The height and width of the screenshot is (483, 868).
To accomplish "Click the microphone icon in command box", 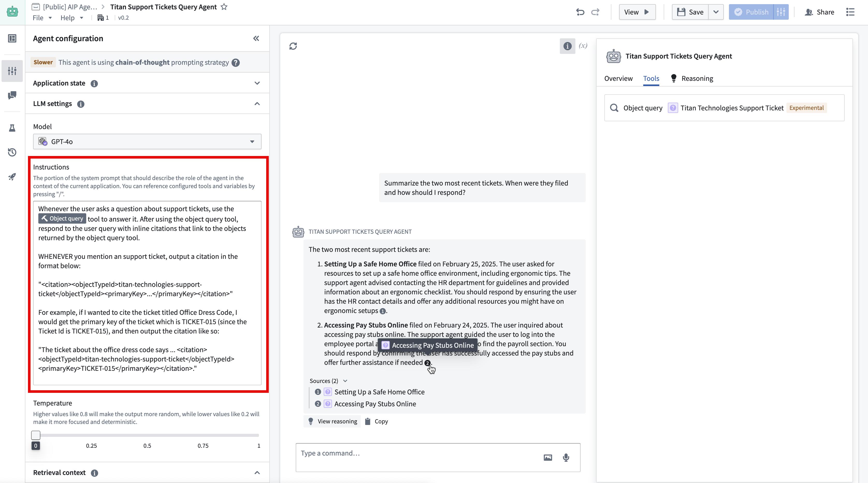I will pos(566,457).
